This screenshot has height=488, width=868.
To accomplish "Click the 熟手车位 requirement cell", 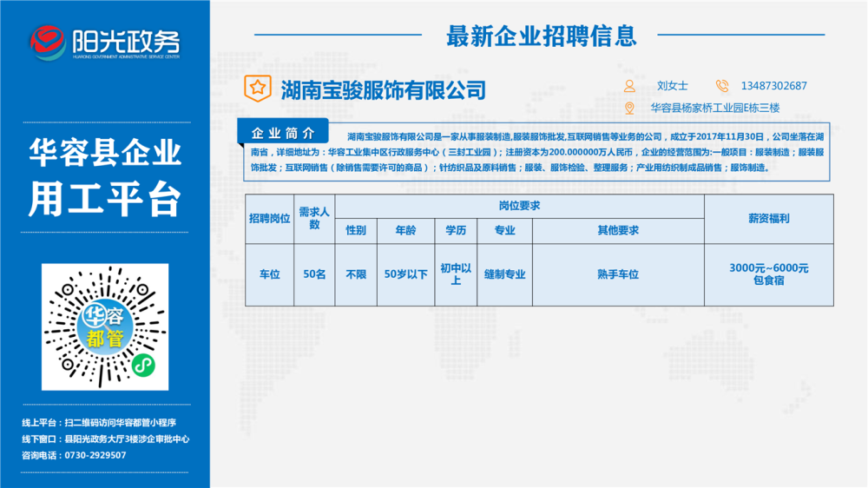I will pyautogui.click(x=618, y=274).
